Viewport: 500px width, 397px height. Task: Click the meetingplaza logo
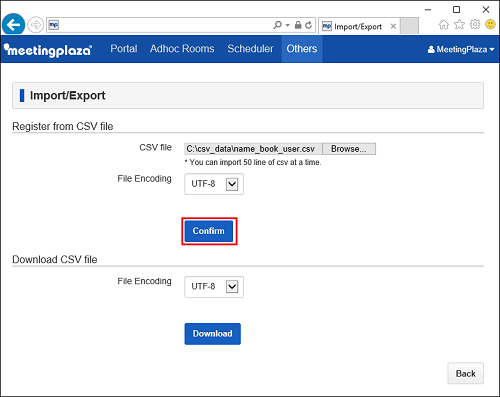[48, 50]
